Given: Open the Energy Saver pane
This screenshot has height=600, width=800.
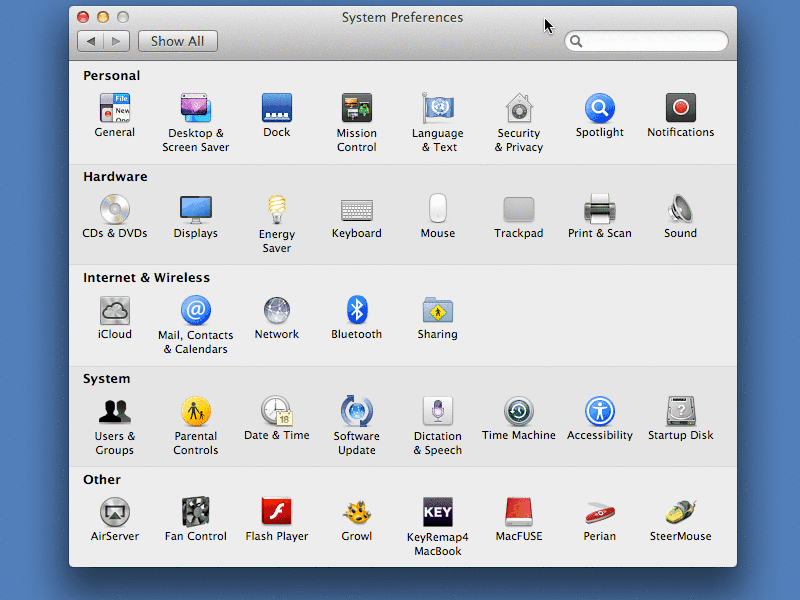Looking at the screenshot, I should click(x=277, y=210).
